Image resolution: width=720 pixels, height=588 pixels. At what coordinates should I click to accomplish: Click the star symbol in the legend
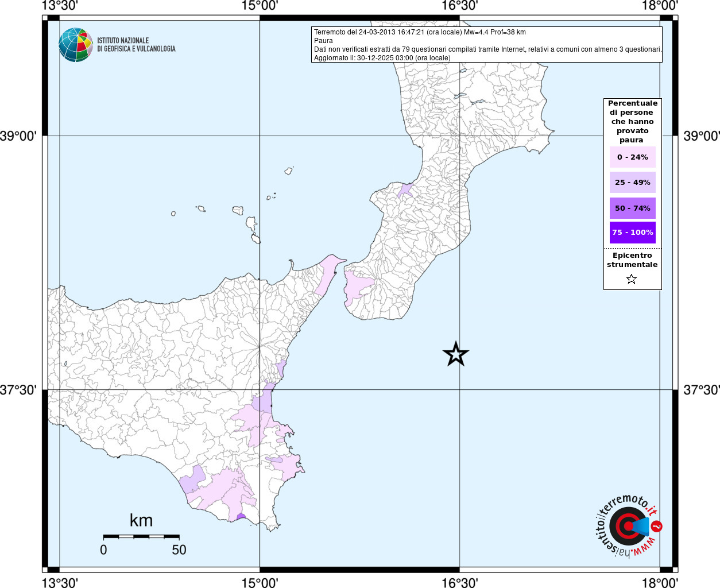pyautogui.click(x=632, y=280)
